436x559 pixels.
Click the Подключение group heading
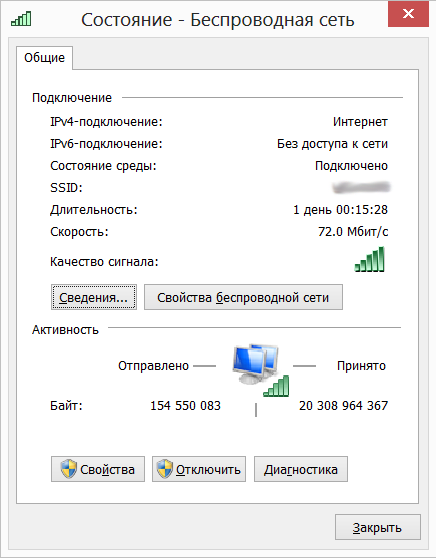click(x=72, y=98)
